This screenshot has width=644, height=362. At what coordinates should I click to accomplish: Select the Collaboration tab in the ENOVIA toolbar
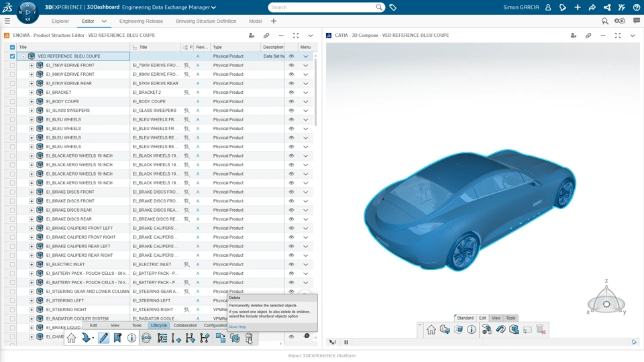click(185, 326)
